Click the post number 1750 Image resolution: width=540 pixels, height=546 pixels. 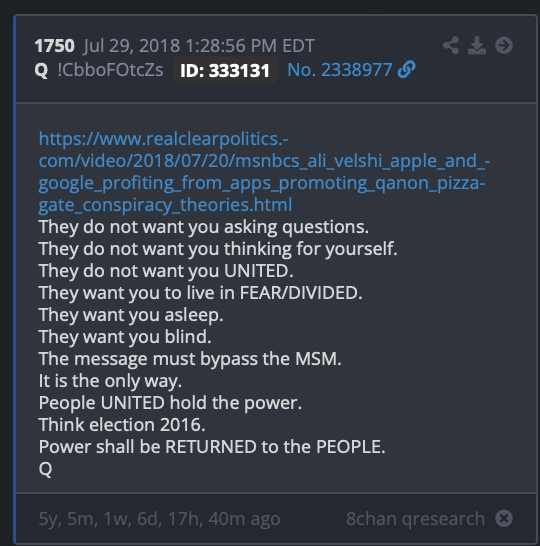(54, 46)
